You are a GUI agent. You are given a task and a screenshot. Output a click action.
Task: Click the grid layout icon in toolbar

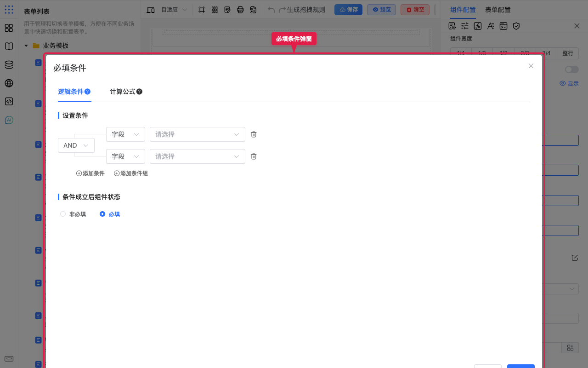pyautogui.click(x=215, y=10)
